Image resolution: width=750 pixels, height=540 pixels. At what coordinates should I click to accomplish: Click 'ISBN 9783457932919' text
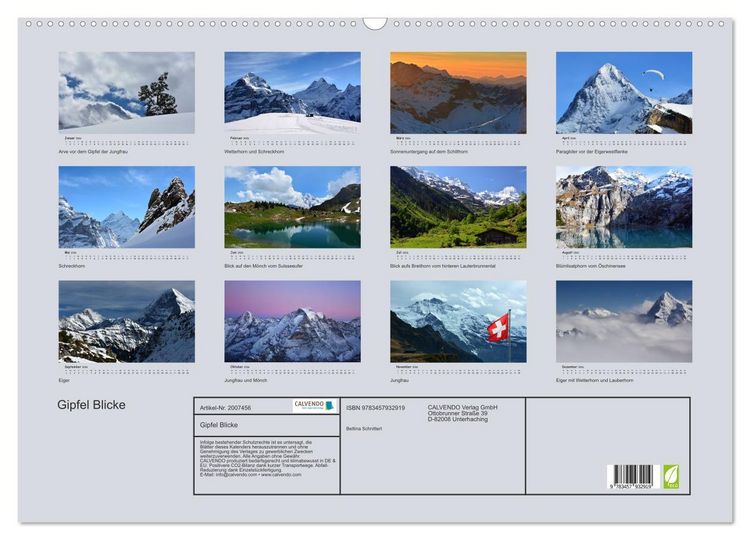tap(375, 408)
